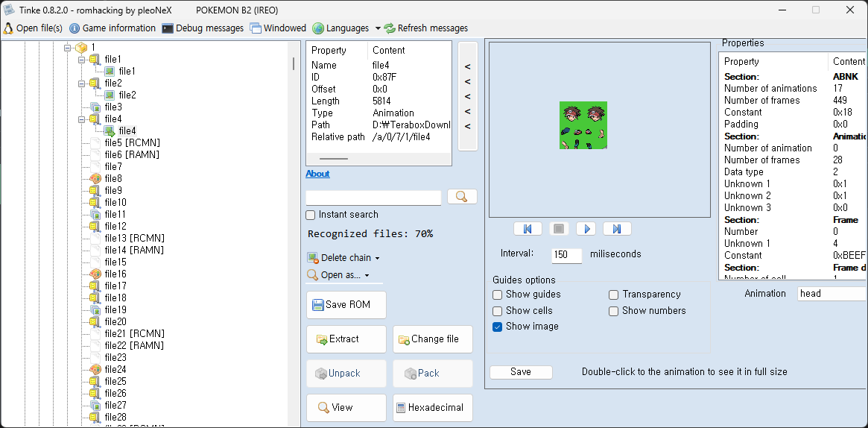Viewport: 868px width, 428px height.
Task: Collapse the file1 pack node
Action: coord(83,59)
